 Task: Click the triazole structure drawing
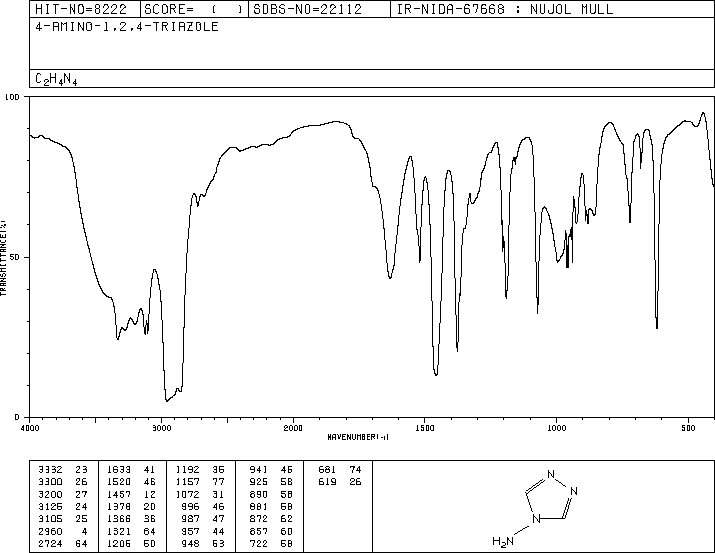click(x=536, y=507)
